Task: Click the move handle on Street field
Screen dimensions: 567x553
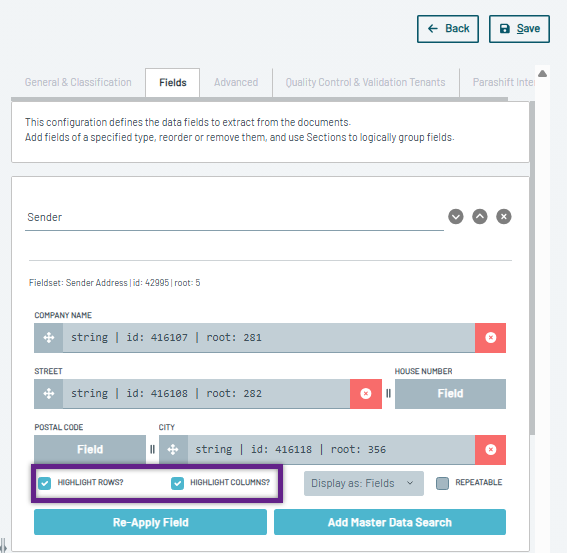Action: (x=48, y=394)
